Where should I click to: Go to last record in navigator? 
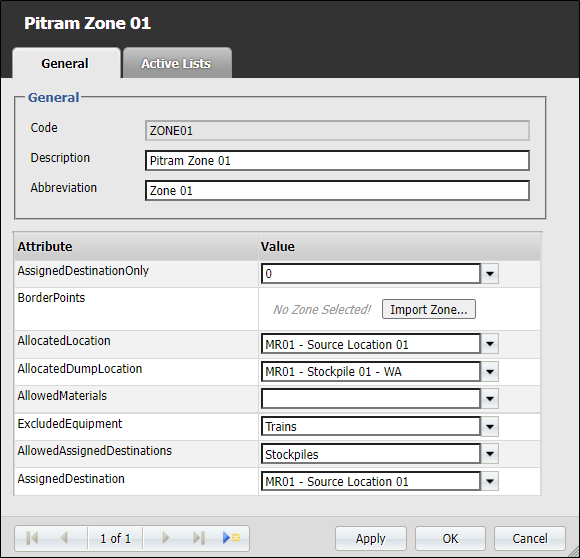point(199,538)
